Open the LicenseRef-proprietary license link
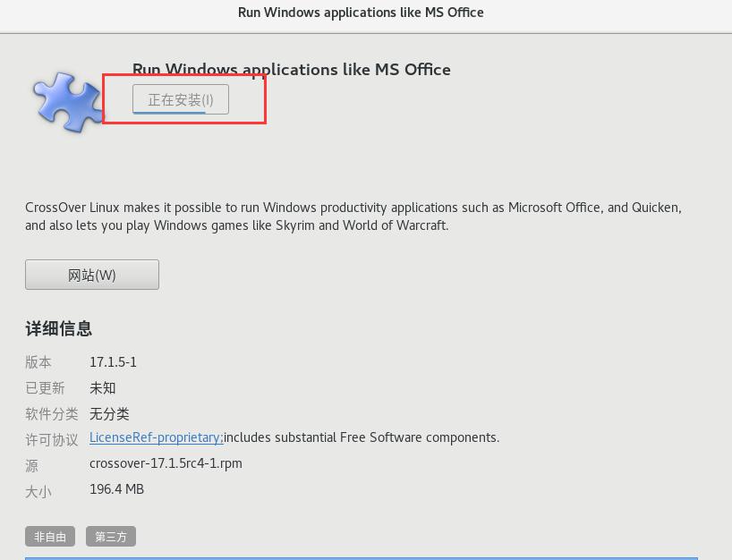732x560 pixels. tap(156, 437)
